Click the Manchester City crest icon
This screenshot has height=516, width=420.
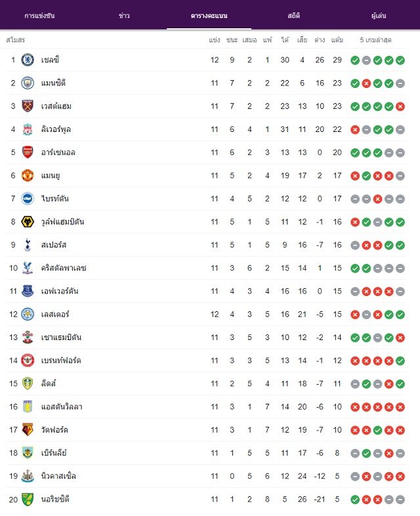click(x=28, y=83)
